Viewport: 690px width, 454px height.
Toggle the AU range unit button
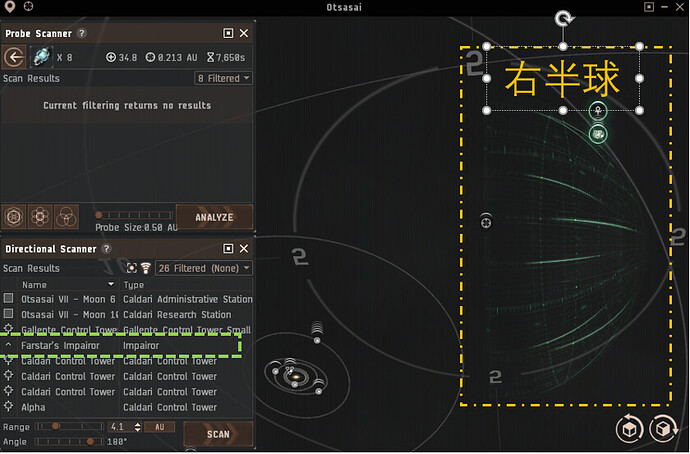[x=159, y=427]
